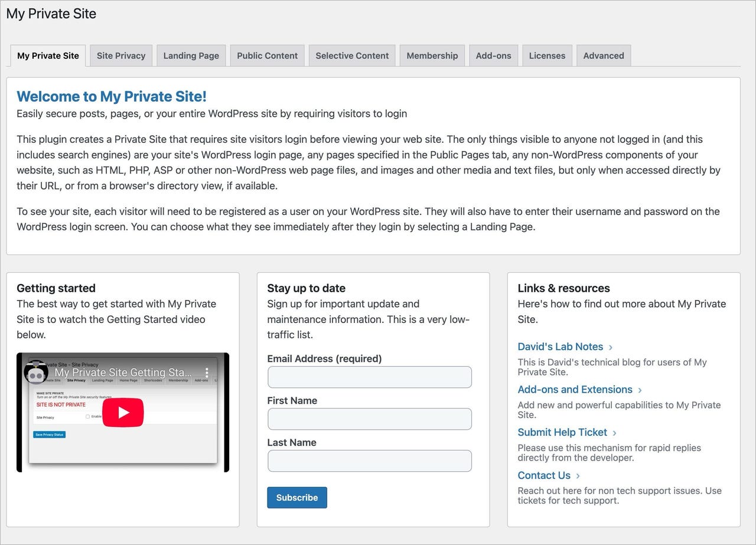
Task: Open the Add-ons tab
Action: (x=494, y=56)
